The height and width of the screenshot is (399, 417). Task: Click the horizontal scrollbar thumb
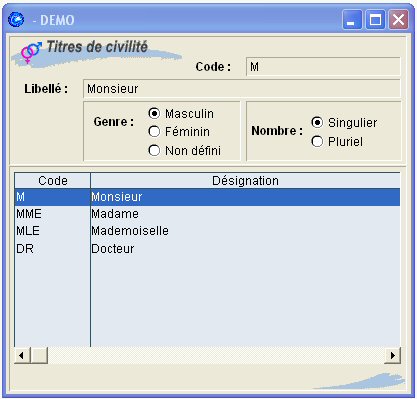tap(39, 355)
